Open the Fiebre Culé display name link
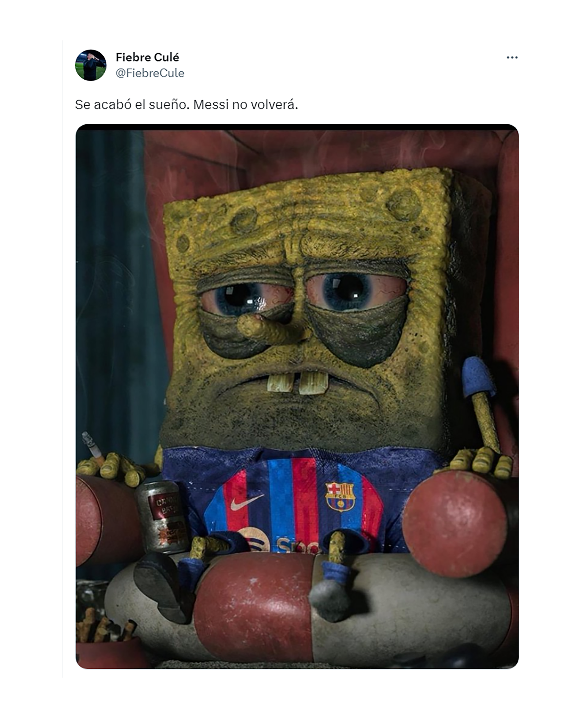Viewport: 588px width, 718px height. [147, 57]
